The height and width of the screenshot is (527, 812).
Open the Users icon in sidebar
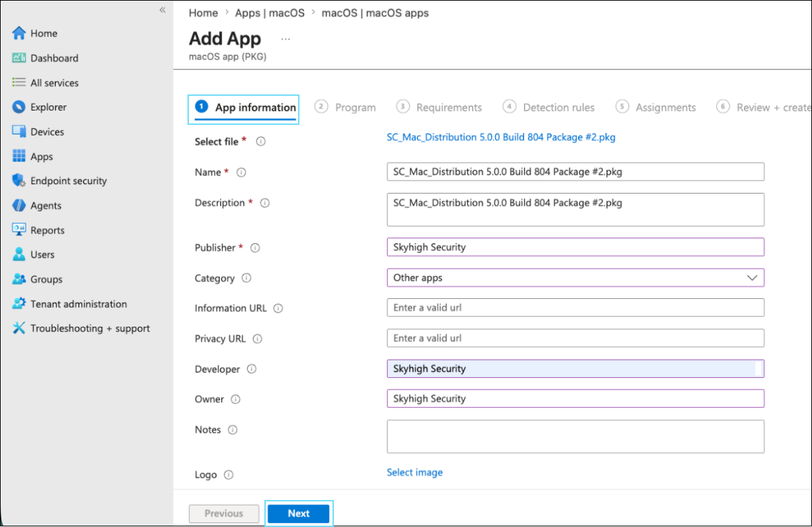[19, 254]
